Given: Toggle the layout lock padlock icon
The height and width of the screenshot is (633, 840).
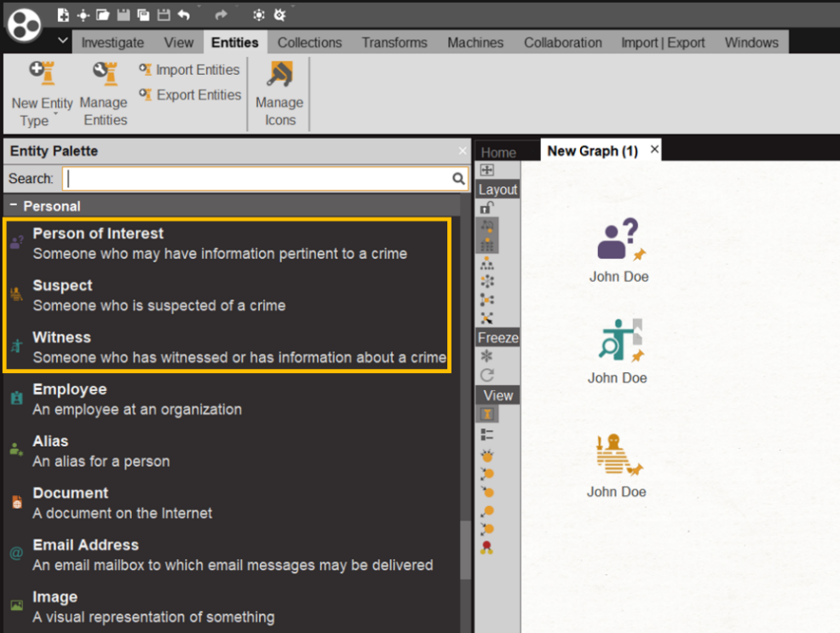Looking at the screenshot, I should [x=487, y=207].
